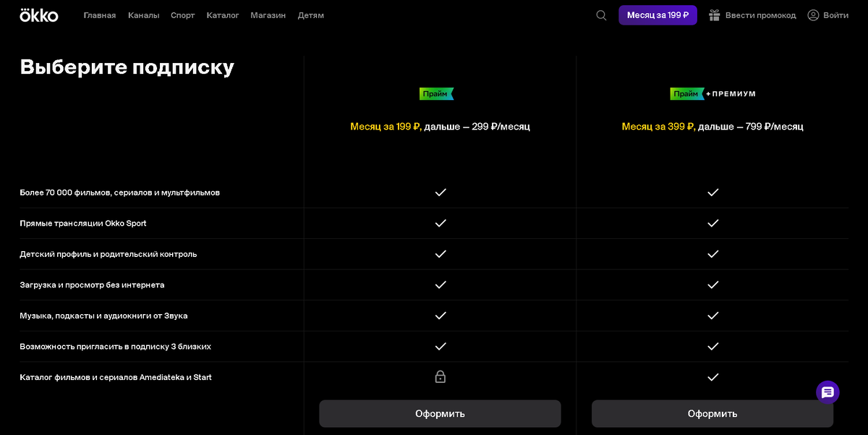Click the lock icon in Amediateka row

click(441, 377)
